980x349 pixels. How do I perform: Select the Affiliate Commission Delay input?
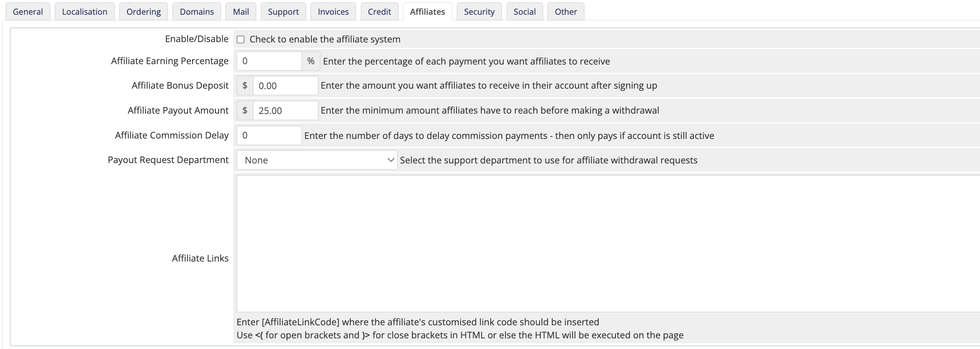(x=269, y=135)
